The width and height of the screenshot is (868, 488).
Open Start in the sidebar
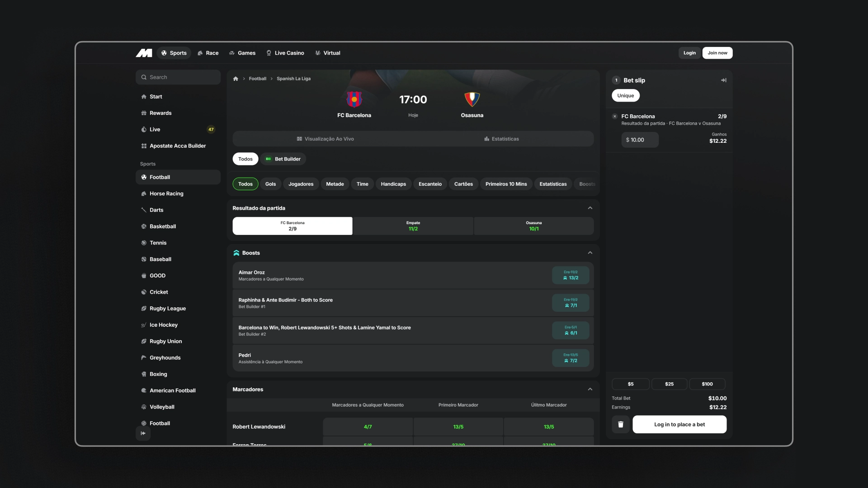178,97
